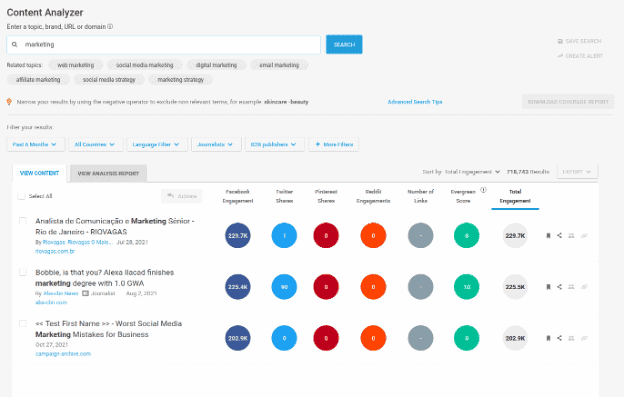Sort by Reddit Engagements column

[373, 196]
